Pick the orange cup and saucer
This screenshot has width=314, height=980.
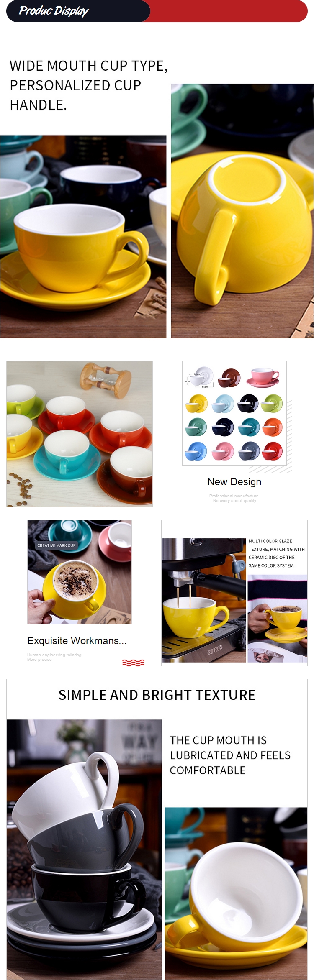pos(272,427)
